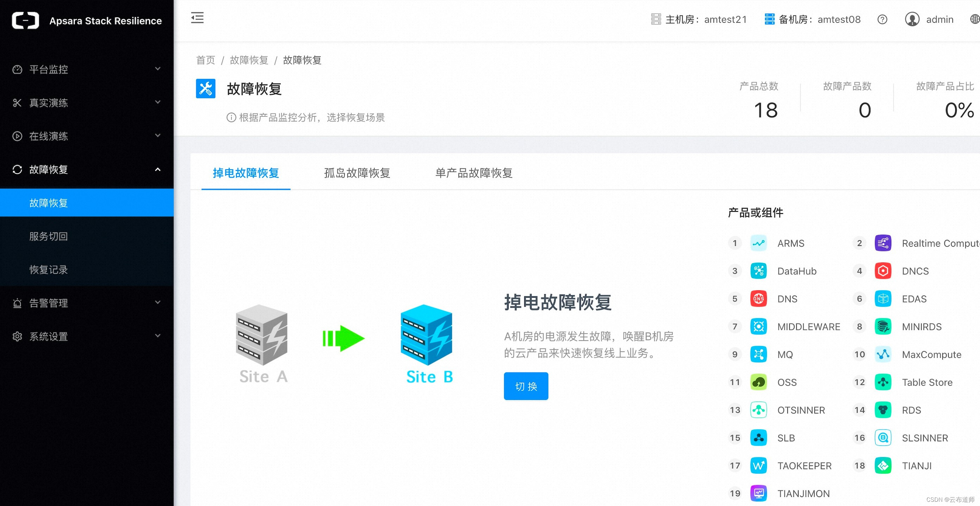Viewport: 980px width, 506px height.
Task: Click the OSS product icon
Action: coord(758,382)
